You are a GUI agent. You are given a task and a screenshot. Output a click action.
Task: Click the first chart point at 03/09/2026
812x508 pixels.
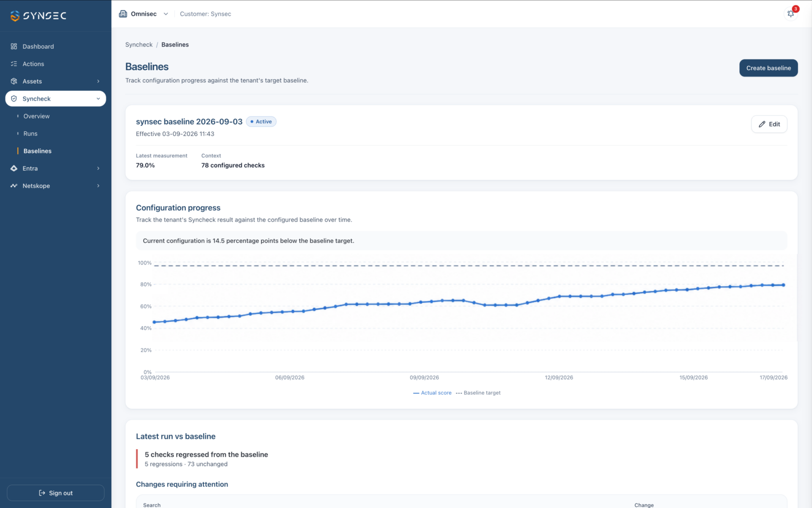(154, 322)
